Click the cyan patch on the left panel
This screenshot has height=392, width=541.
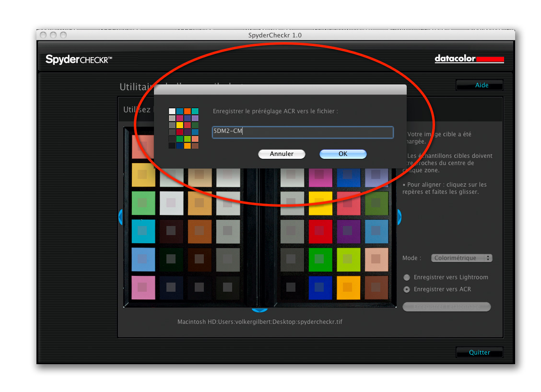pyautogui.click(x=143, y=231)
